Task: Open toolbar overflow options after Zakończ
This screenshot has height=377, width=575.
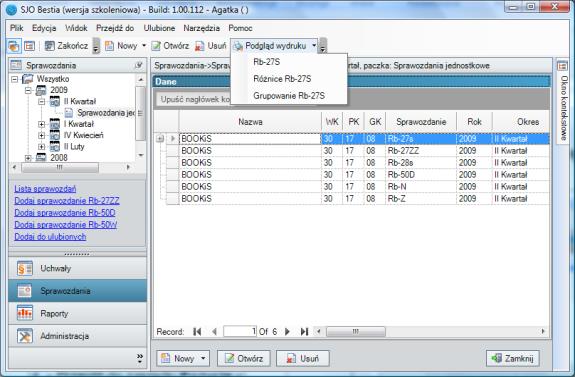Action: click(96, 46)
